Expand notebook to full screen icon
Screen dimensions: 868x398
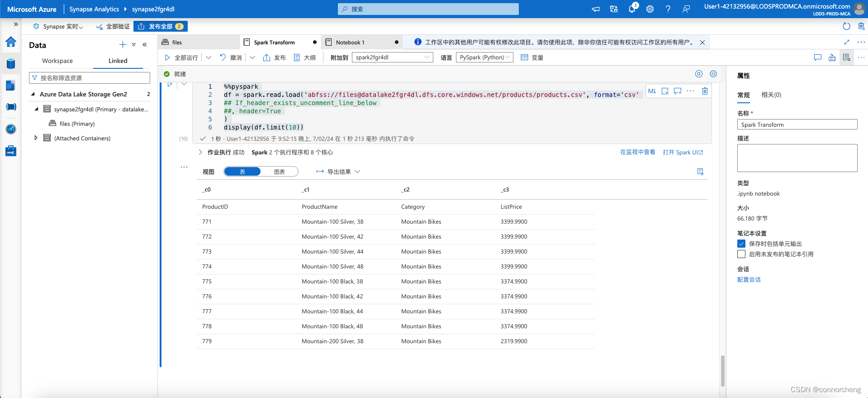(x=847, y=42)
